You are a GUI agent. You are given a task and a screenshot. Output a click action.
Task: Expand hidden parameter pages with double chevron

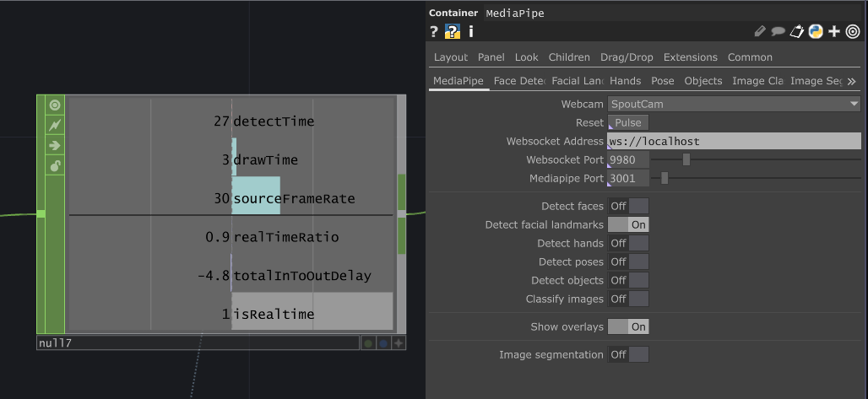[852, 81]
